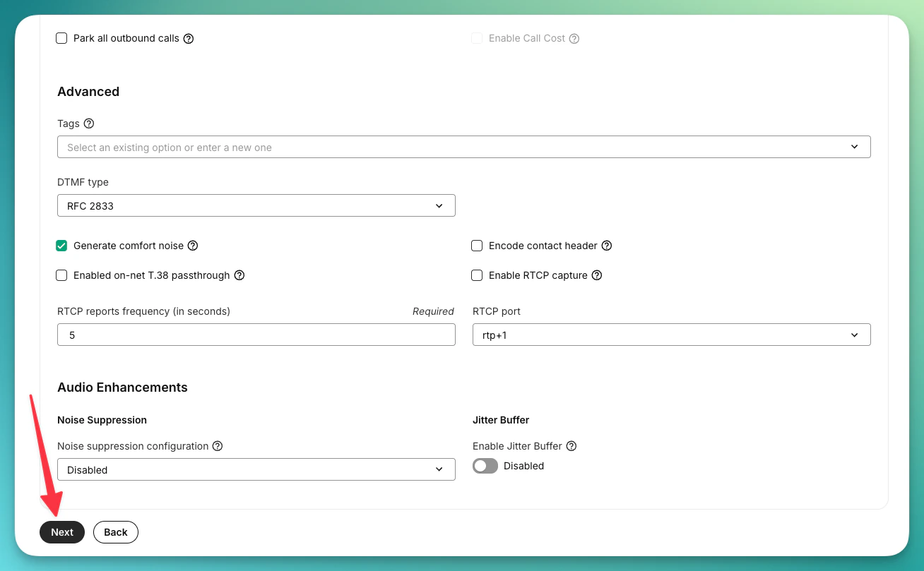Open help for Enable Jitter Buffer
924x571 pixels.
(571, 446)
